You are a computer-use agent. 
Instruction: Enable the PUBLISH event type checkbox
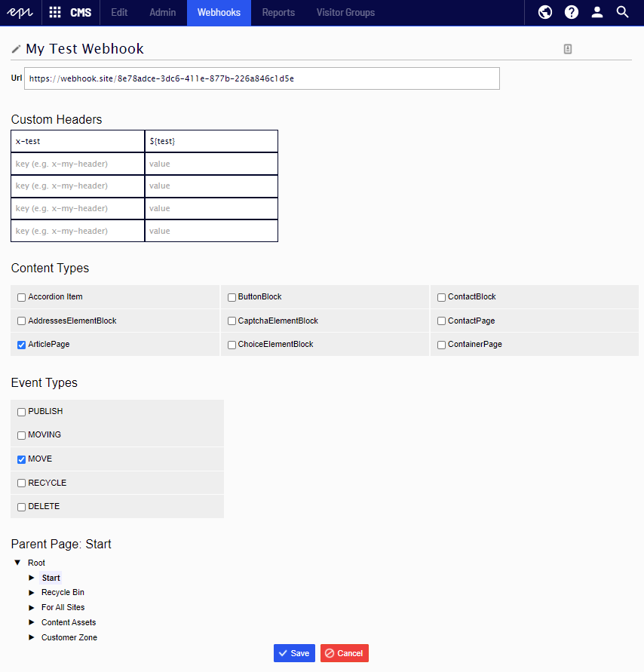(x=21, y=412)
